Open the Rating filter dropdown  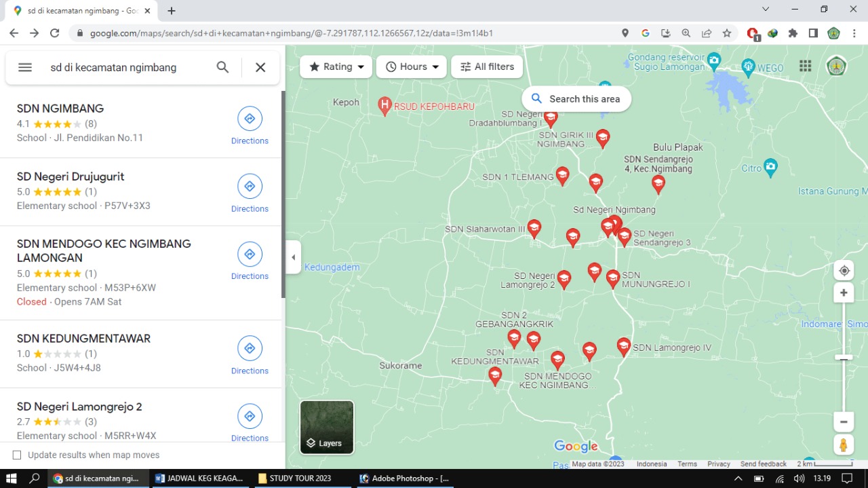point(336,67)
